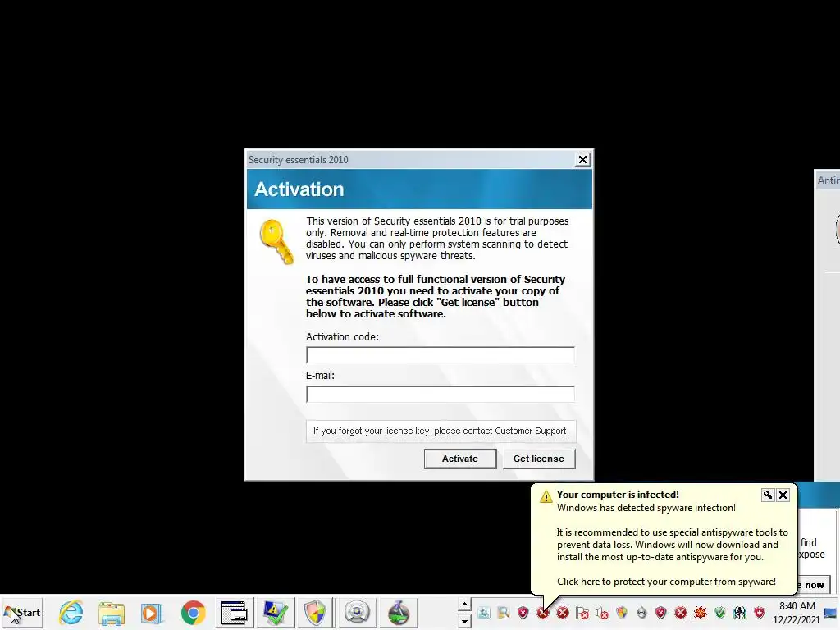
Task: Open the clock showing 8:40 AM
Action: (x=797, y=612)
